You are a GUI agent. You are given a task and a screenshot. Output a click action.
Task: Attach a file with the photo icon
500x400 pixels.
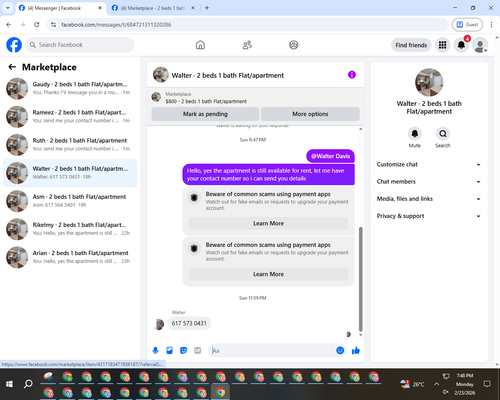[x=169, y=350]
